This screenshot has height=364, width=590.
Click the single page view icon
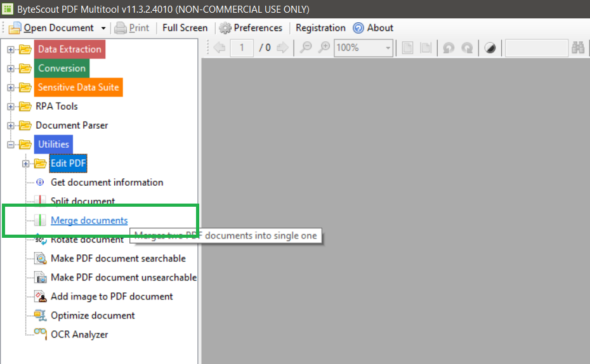click(407, 48)
